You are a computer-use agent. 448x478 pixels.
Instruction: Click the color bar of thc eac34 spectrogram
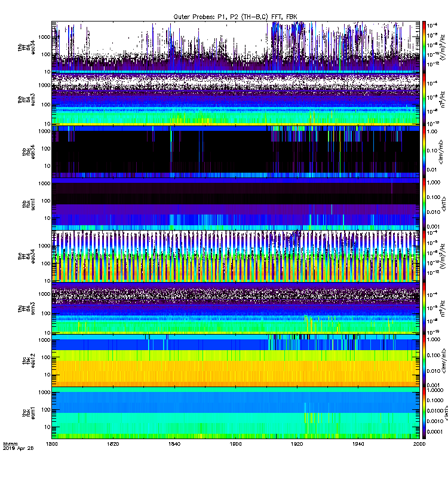click(x=424, y=256)
